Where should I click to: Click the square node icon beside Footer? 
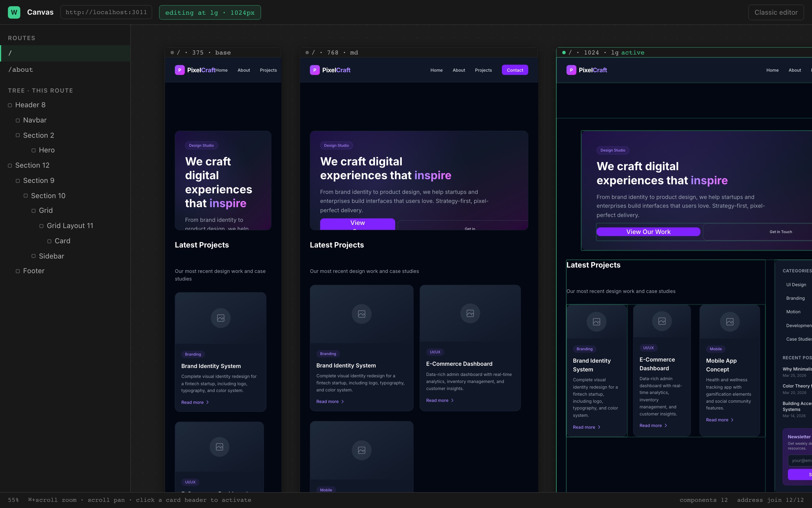(x=18, y=271)
